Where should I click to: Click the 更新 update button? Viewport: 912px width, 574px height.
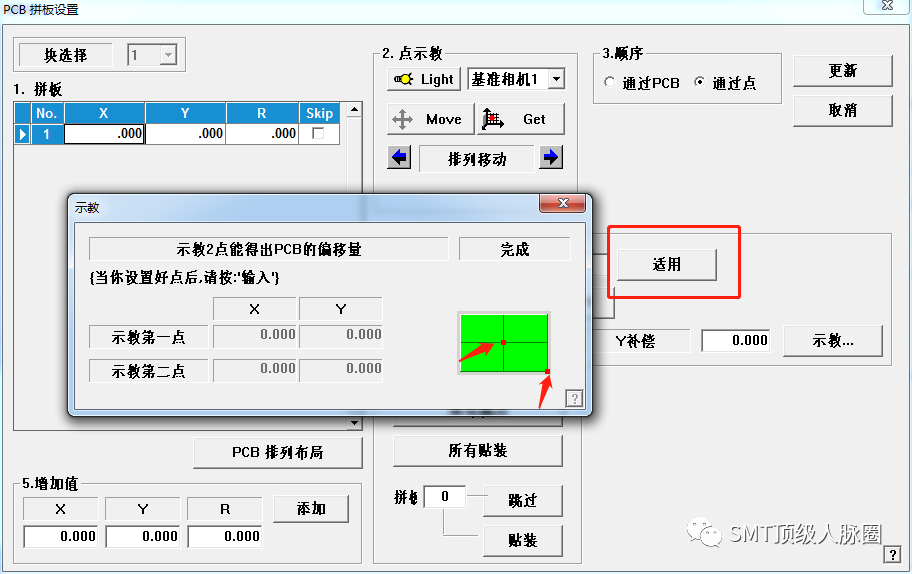point(842,71)
